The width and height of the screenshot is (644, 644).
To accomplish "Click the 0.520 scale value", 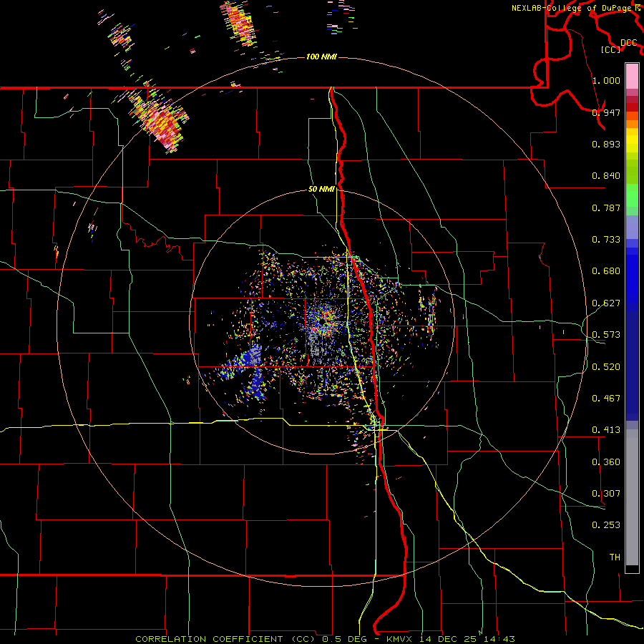I will [606, 367].
